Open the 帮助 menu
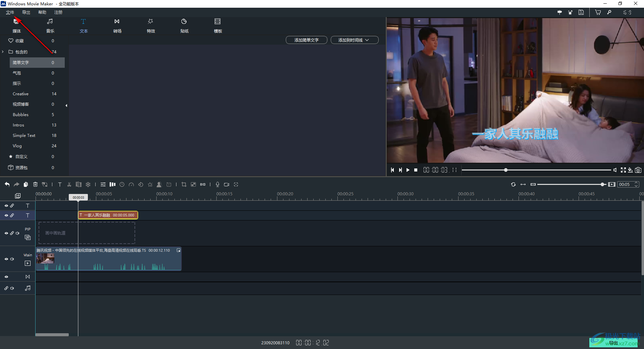 (x=42, y=12)
